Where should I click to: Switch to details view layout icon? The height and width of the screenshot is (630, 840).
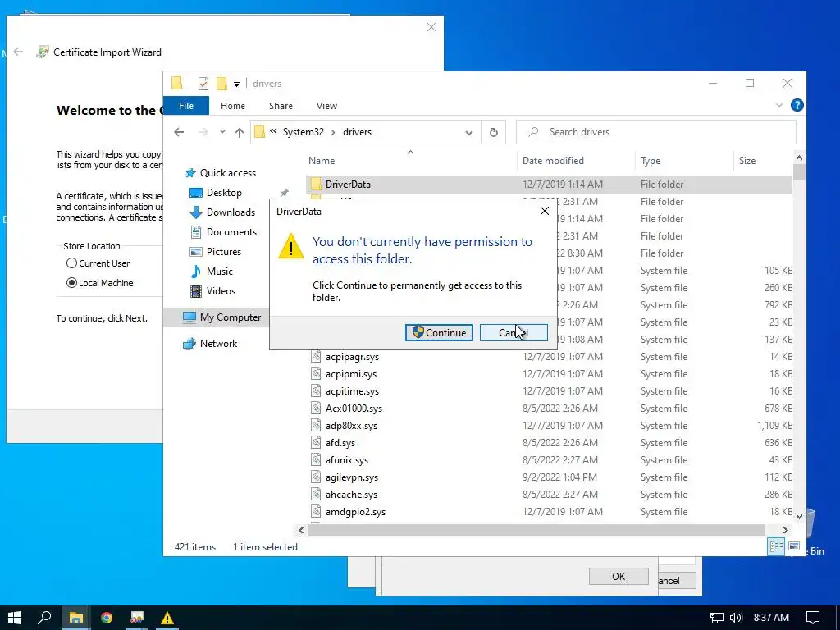pos(776,546)
